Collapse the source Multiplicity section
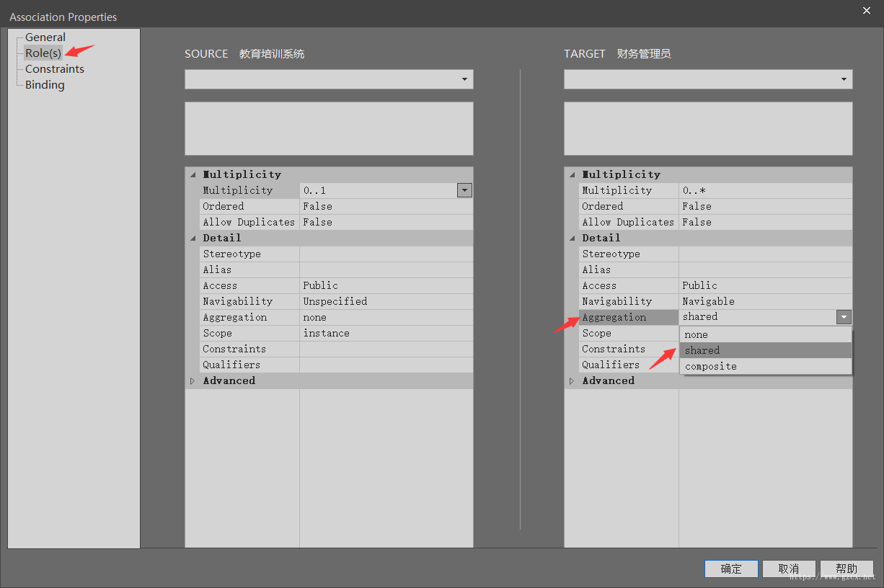This screenshot has height=588, width=884. 193,175
